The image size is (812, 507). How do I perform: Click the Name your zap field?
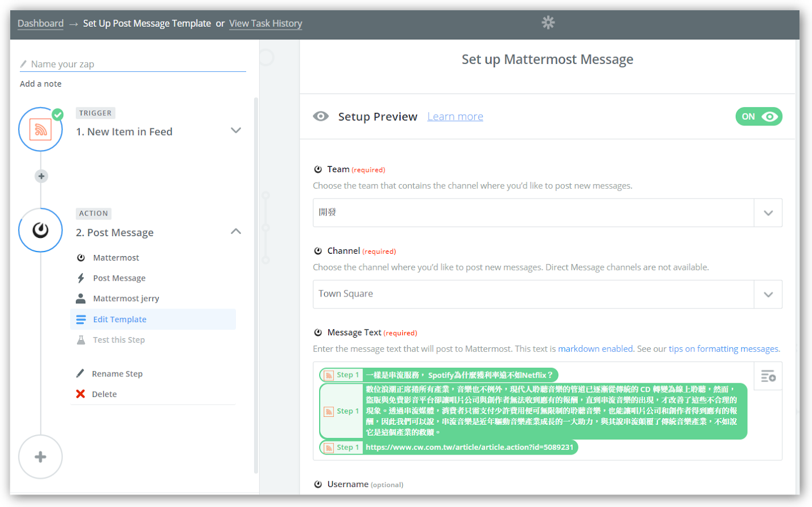coord(133,64)
